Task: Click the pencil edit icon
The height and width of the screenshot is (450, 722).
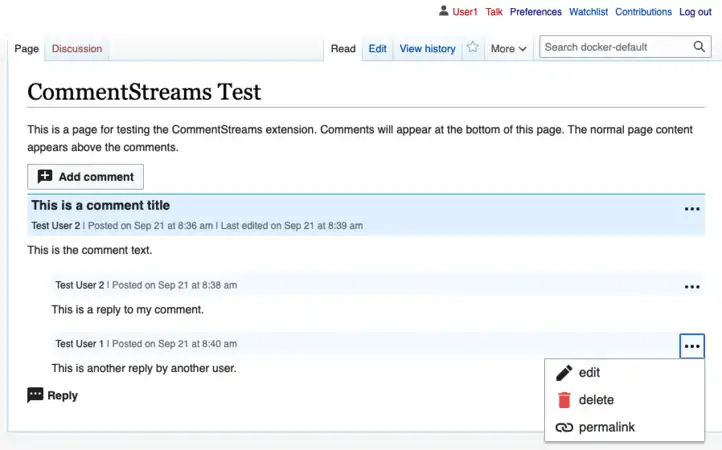Action: pyautogui.click(x=564, y=373)
